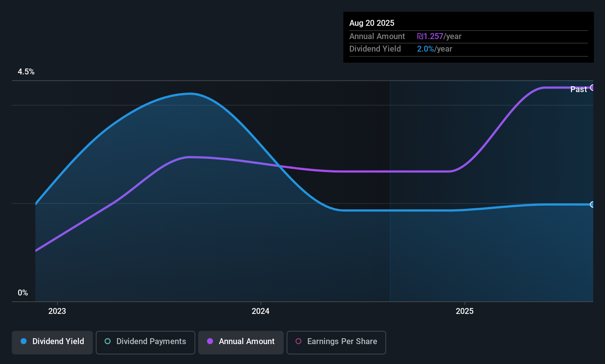Select the blue Dividend Yield end marker

(x=592, y=204)
